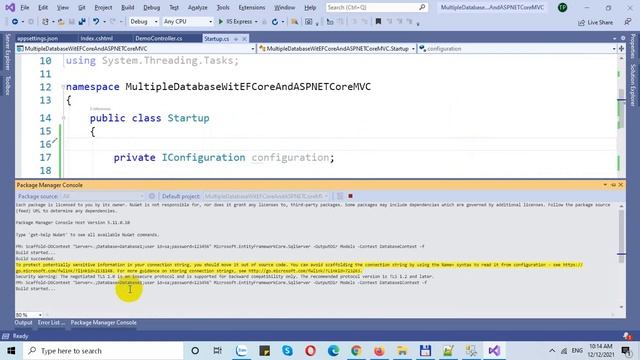The width and height of the screenshot is (640, 360).
Task: Click the Skype icon in the taskbar
Action: click(287, 351)
